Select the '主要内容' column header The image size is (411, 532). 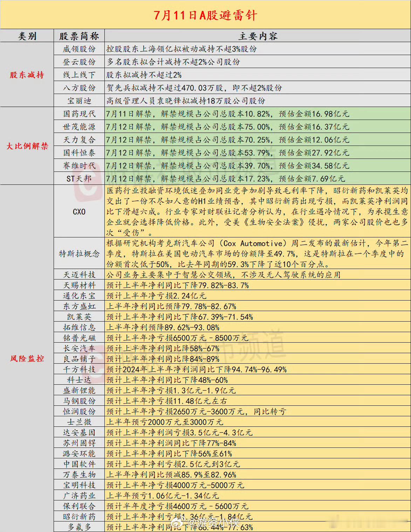[x=258, y=36]
